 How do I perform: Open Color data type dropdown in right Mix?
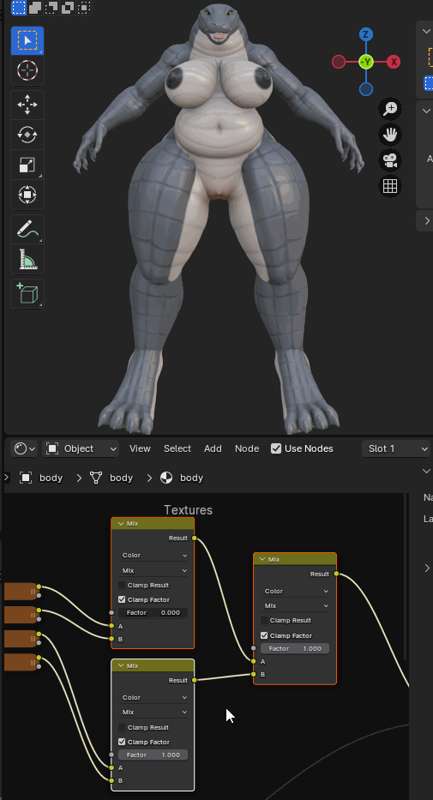coord(296,591)
